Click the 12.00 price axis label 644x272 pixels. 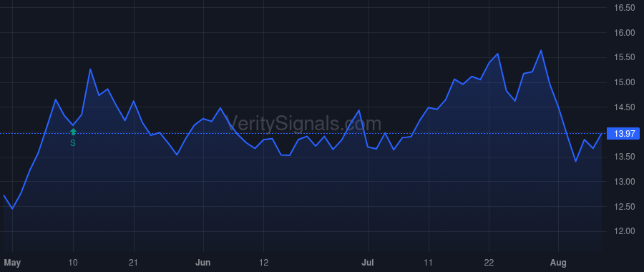click(x=624, y=231)
